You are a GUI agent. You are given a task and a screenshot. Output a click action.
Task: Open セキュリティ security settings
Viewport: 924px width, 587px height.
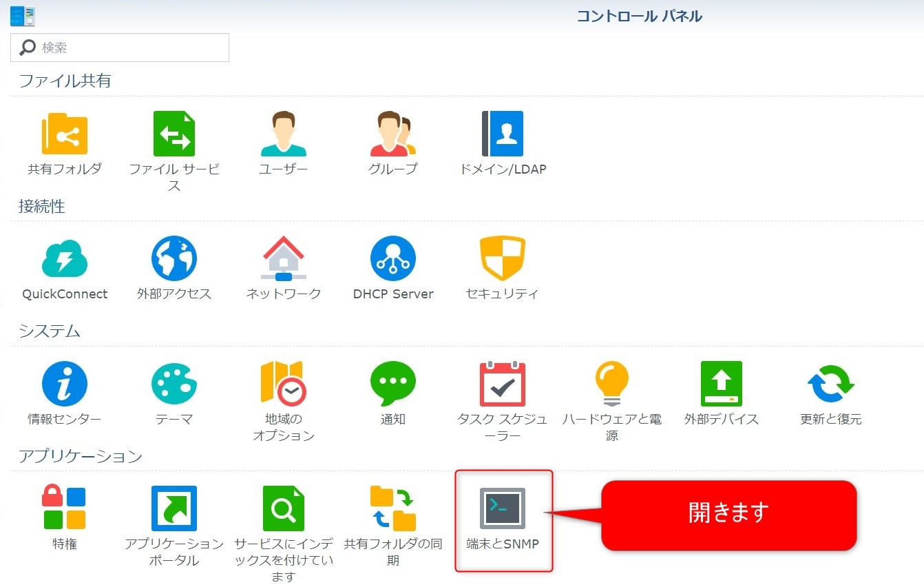tap(503, 259)
